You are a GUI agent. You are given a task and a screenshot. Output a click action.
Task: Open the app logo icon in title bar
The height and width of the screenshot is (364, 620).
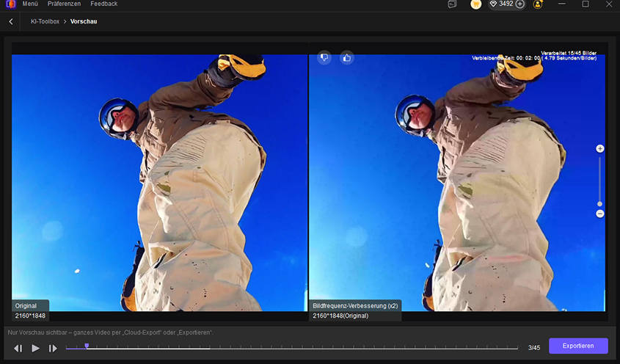tap(8, 4)
